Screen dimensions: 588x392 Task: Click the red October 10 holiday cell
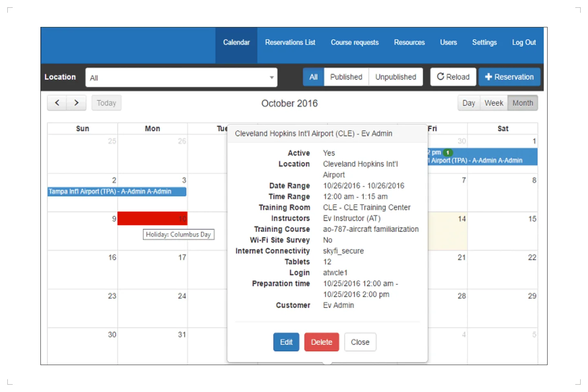152,218
